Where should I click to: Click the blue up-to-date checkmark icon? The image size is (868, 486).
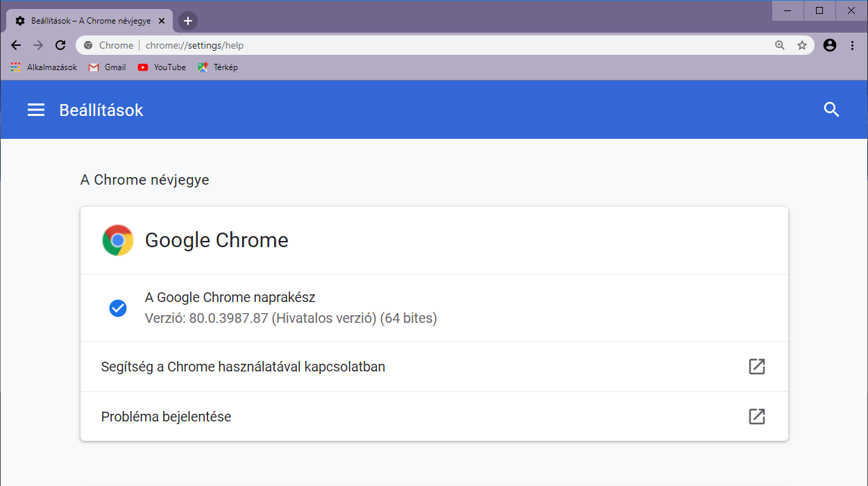pyautogui.click(x=118, y=308)
